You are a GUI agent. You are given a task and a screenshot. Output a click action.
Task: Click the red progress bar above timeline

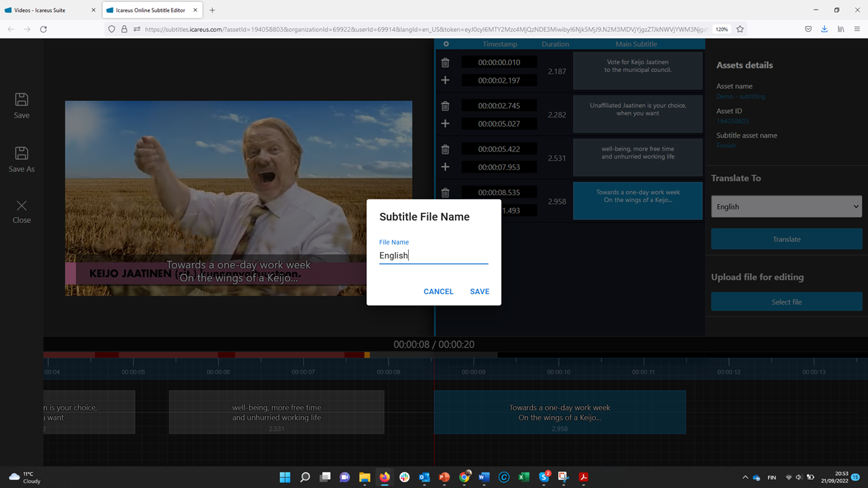coord(203,354)
